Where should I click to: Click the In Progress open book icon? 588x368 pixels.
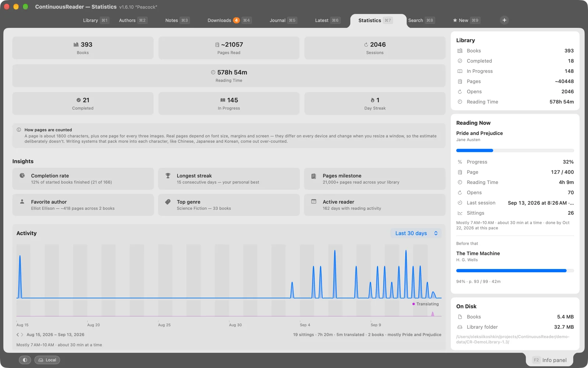click(x=223, y=100)
